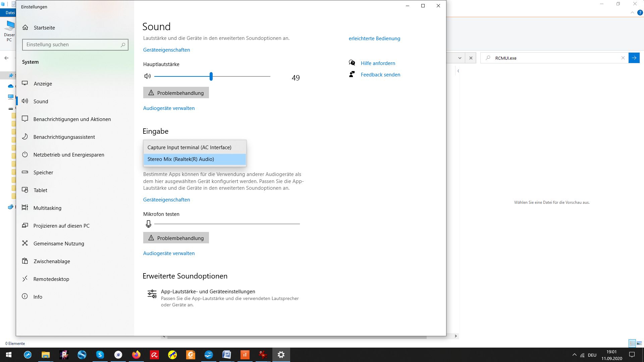The height and width of the screenshot is (362, 644).
Task: Click the Startseite home icon
Action: pos(25,27)
